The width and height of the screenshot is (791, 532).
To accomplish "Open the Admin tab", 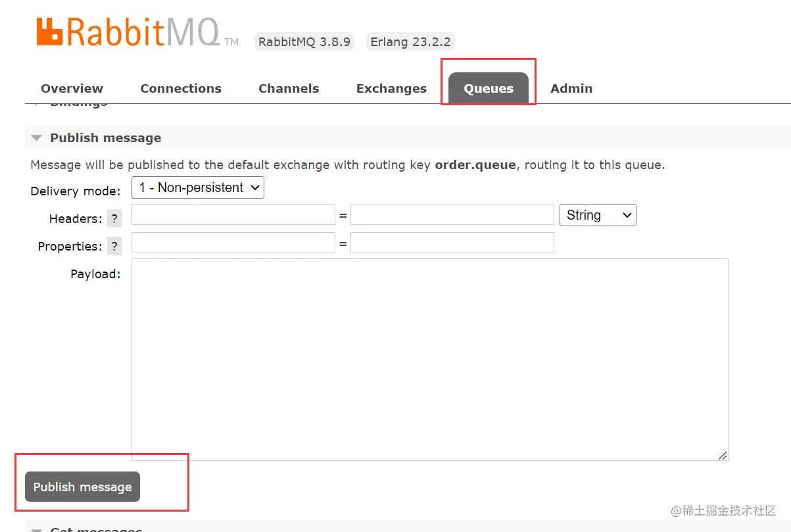I will [571, 89].
